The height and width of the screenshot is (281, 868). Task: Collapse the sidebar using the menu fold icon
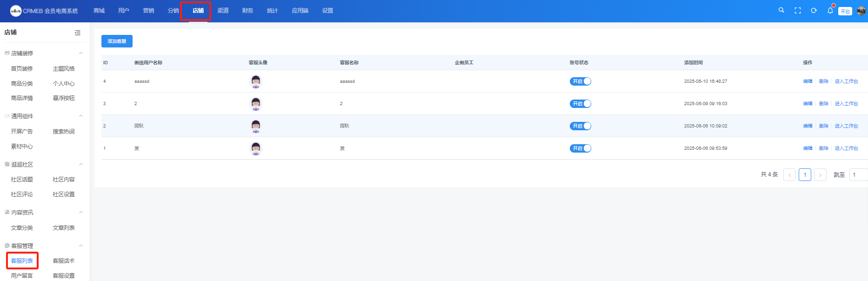coord(78,33)
